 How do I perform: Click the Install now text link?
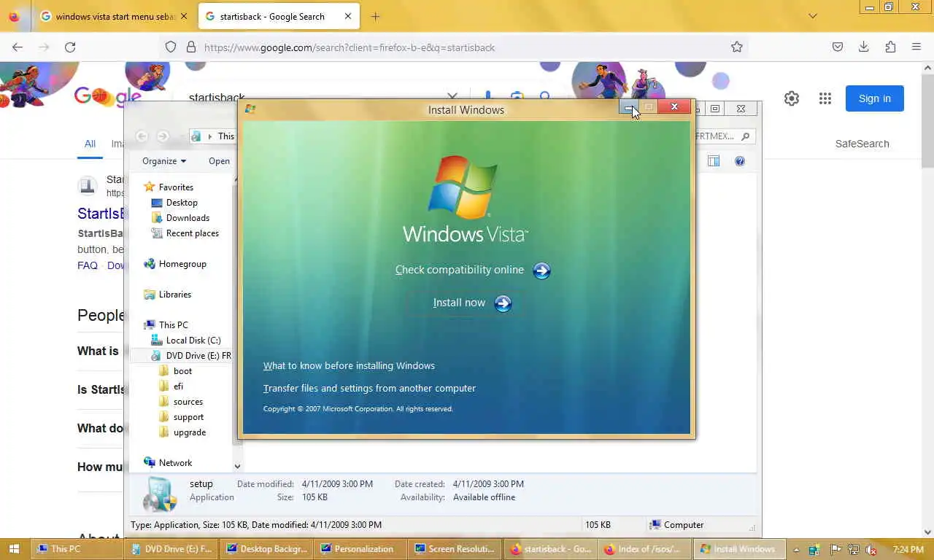pos(459,303)
